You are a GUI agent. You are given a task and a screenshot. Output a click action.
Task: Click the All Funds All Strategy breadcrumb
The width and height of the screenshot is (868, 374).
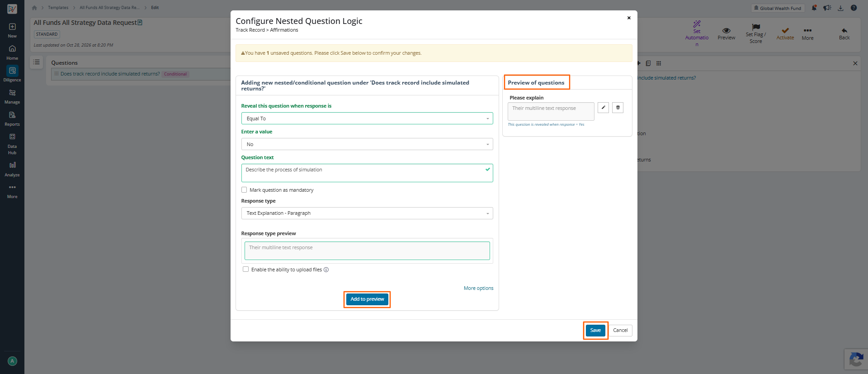click(109, 8)
